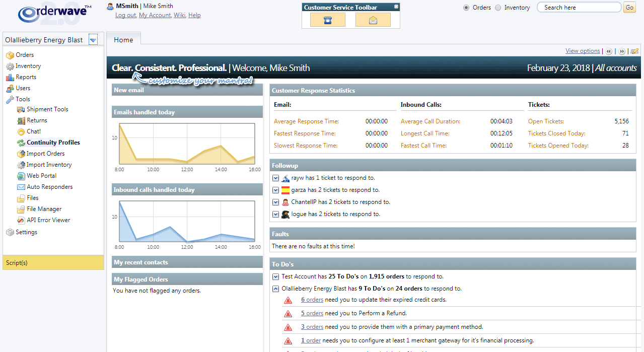
Task: Click inside the Search here field
Action: 578,8
